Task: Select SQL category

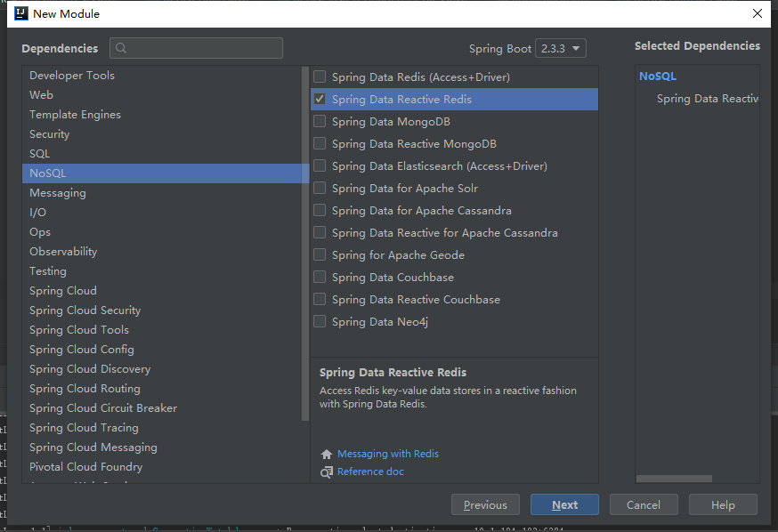Action: 162,154
